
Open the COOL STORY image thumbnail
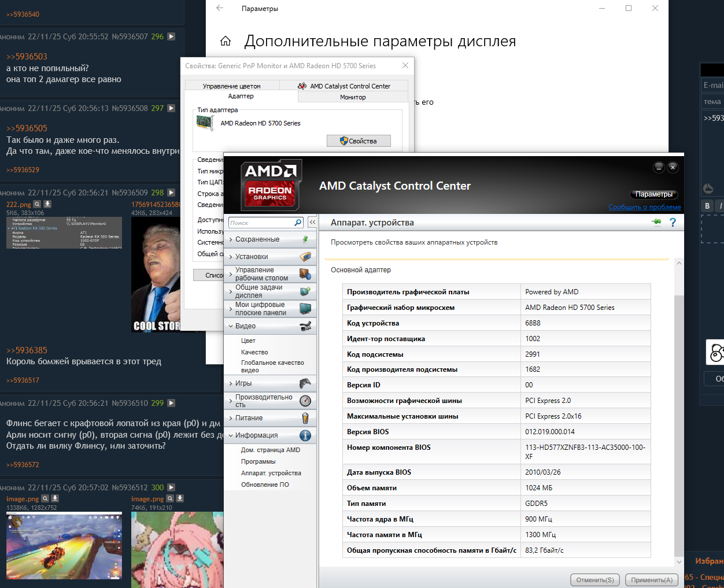tap(156, 275)
